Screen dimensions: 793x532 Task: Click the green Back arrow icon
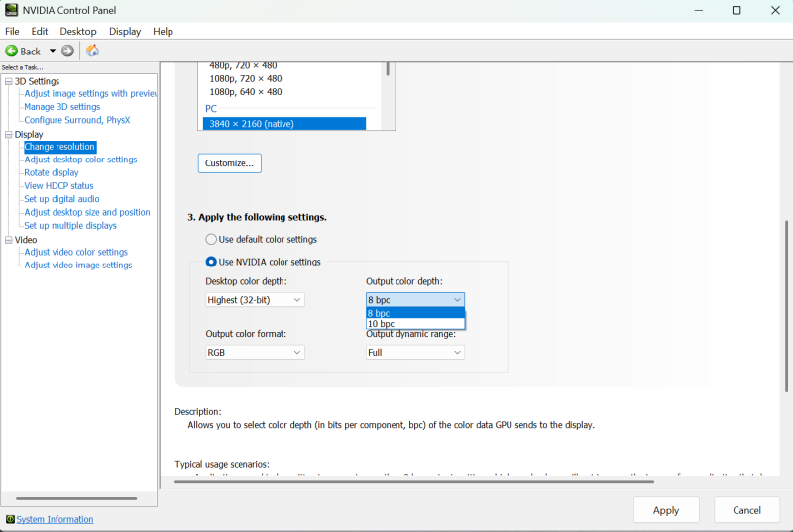(11, 52)
